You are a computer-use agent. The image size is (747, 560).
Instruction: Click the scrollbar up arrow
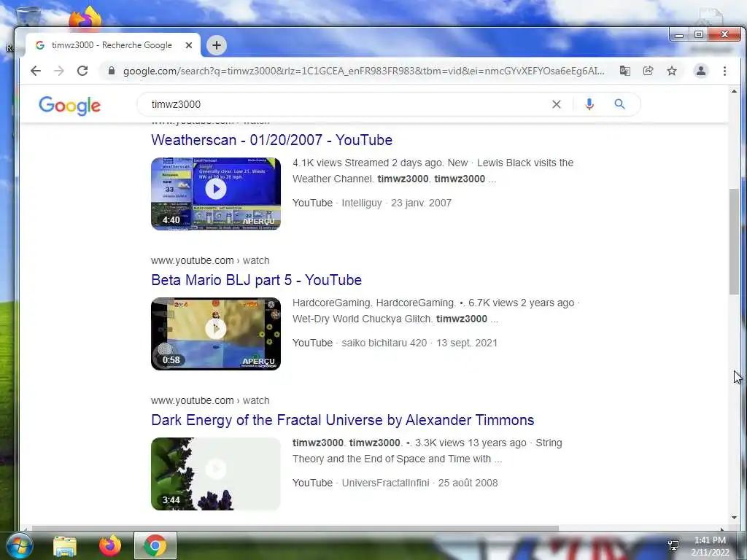[x=734, y=91]
